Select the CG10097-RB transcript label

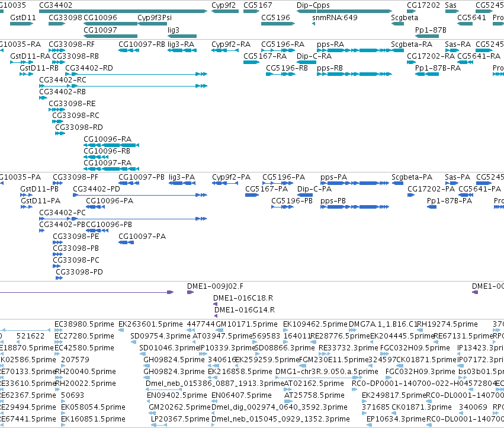click(x=142, y=44)
